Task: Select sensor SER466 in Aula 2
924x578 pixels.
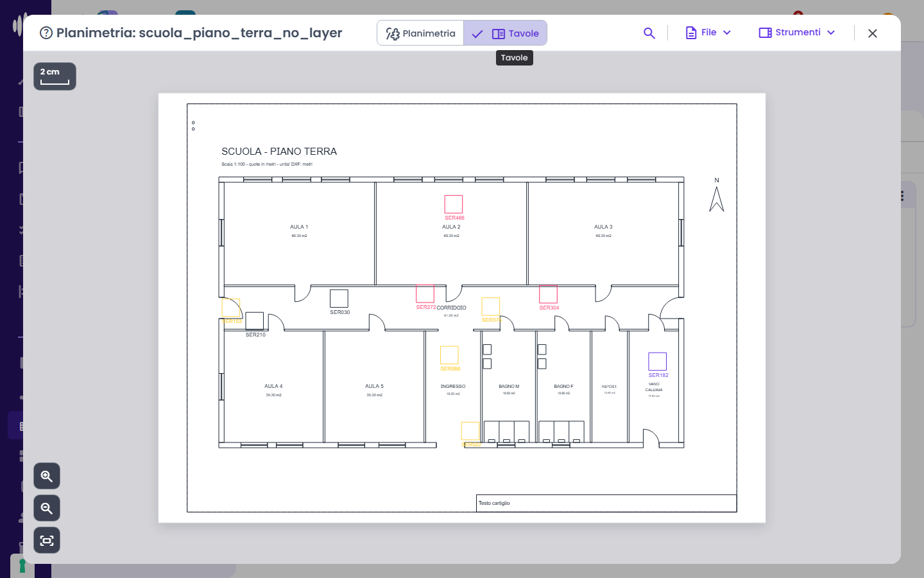Action: 454,204
